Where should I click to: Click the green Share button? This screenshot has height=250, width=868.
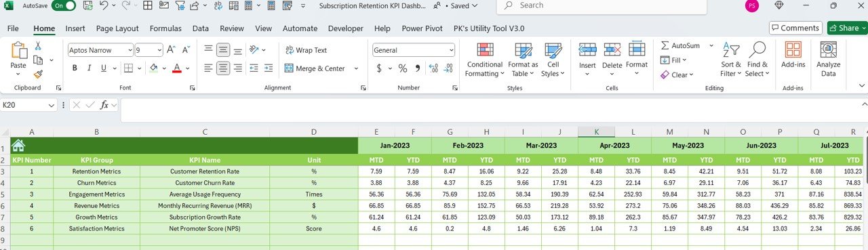pos(847,28)
